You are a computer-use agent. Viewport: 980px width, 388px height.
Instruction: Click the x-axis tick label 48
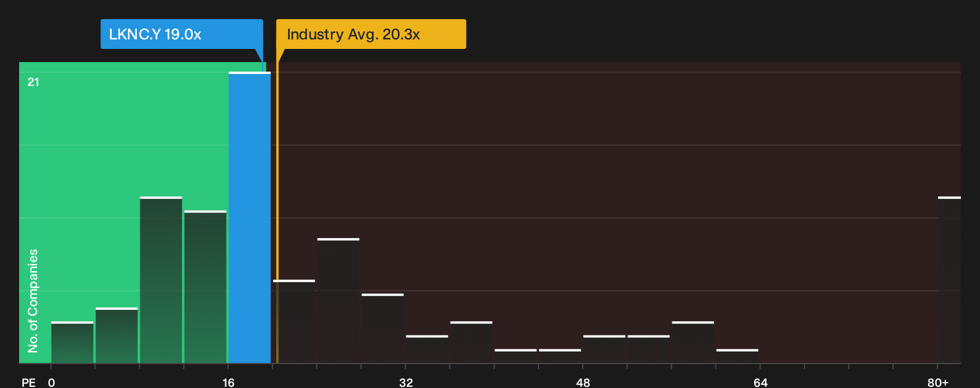[583, 382]
